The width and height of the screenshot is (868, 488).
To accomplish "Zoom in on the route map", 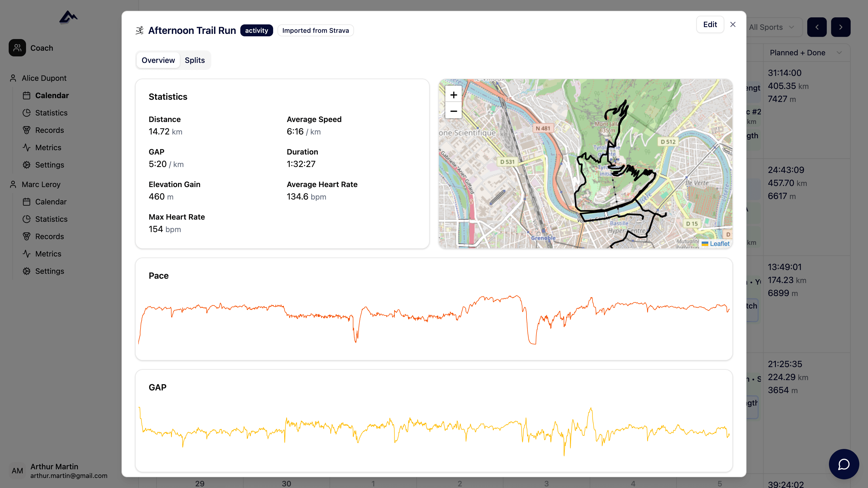I will [454, 95].
